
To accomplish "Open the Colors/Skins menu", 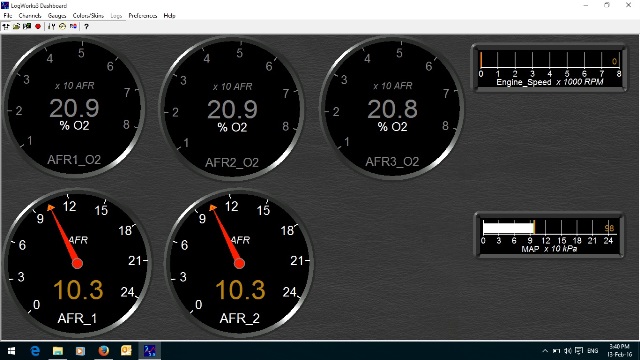I will (88, 16).
